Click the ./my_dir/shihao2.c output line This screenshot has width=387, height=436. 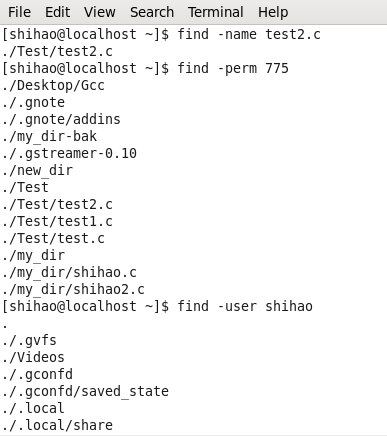73,289
